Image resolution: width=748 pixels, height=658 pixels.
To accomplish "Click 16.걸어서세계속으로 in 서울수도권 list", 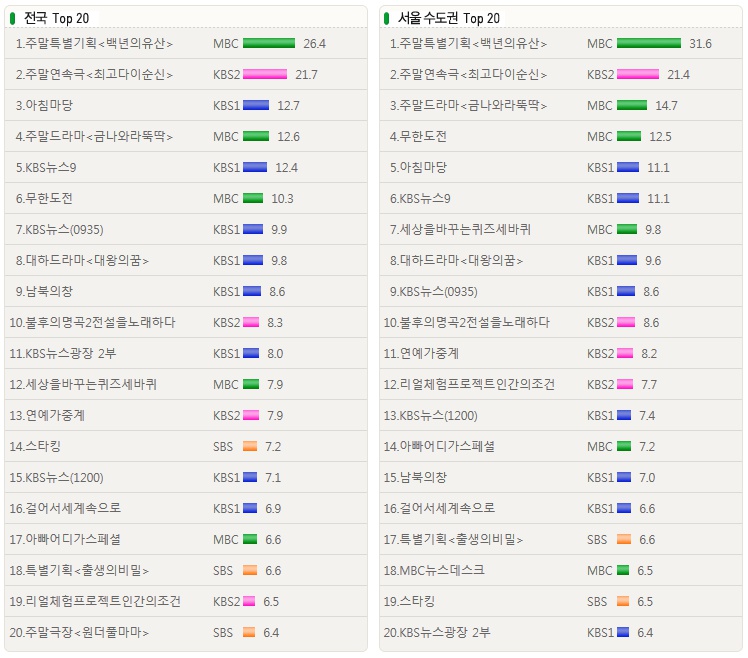I will [x=439, y=509].
